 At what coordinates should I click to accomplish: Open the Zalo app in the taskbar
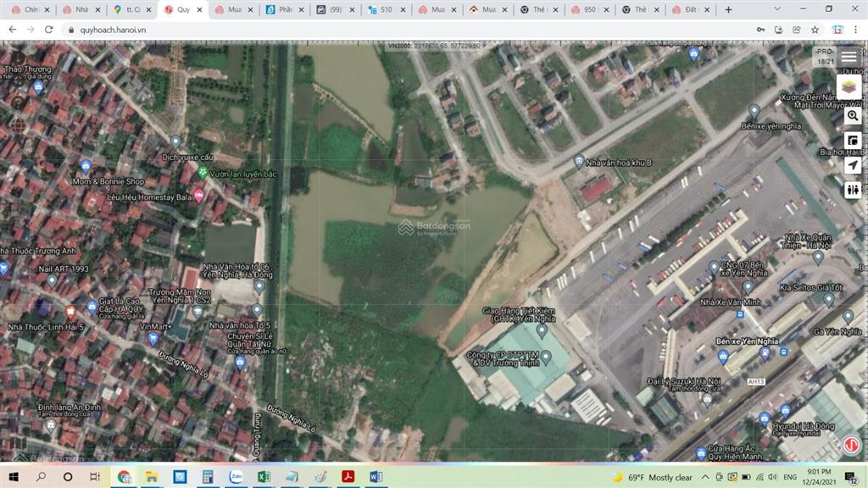(x=235, y=477)
